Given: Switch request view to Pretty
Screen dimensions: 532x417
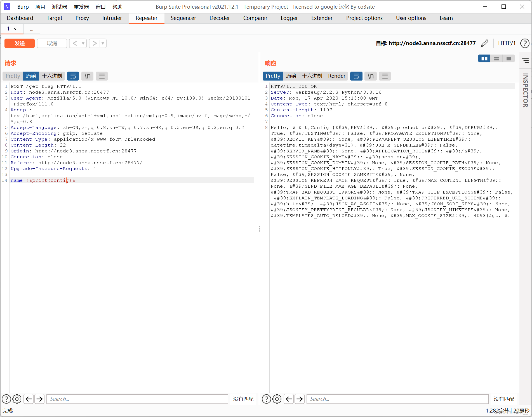Looking at the screenshot, I should click(x=13, y=76).
